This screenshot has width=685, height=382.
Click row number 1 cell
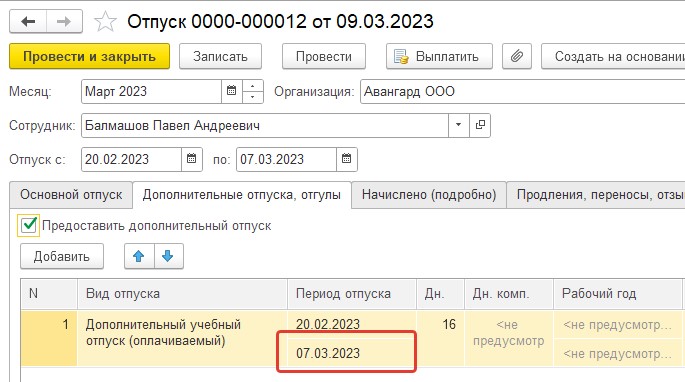(x=49, y=338)
